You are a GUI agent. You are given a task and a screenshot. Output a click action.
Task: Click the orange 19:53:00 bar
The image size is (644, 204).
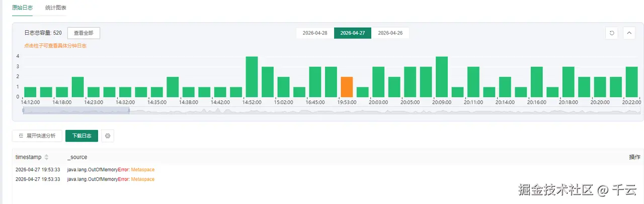347,87
